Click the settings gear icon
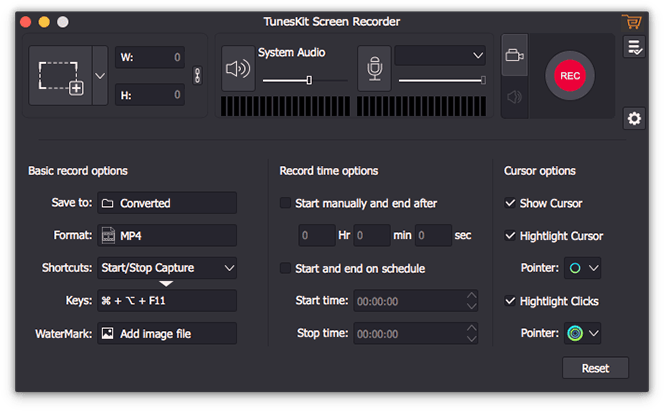This screenshot has width=664, height=411. click(x=634, y=118)
